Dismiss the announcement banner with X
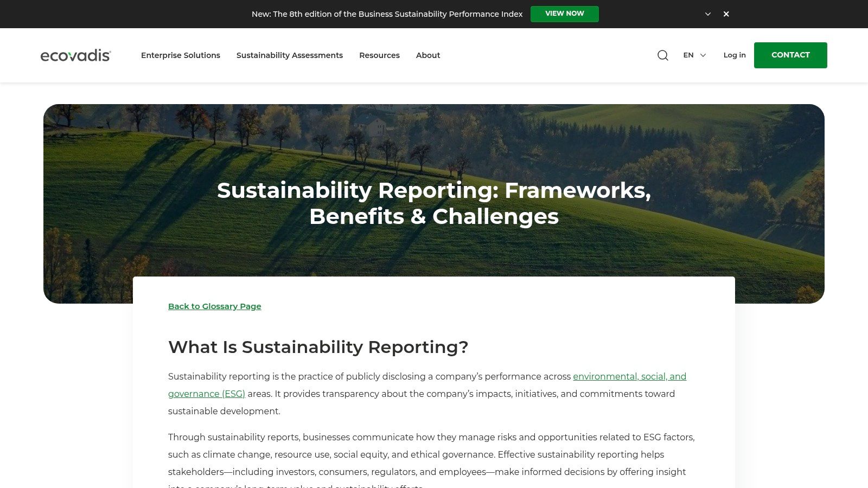Viewport: 868px width, 488px height. (x=726, y=14)
